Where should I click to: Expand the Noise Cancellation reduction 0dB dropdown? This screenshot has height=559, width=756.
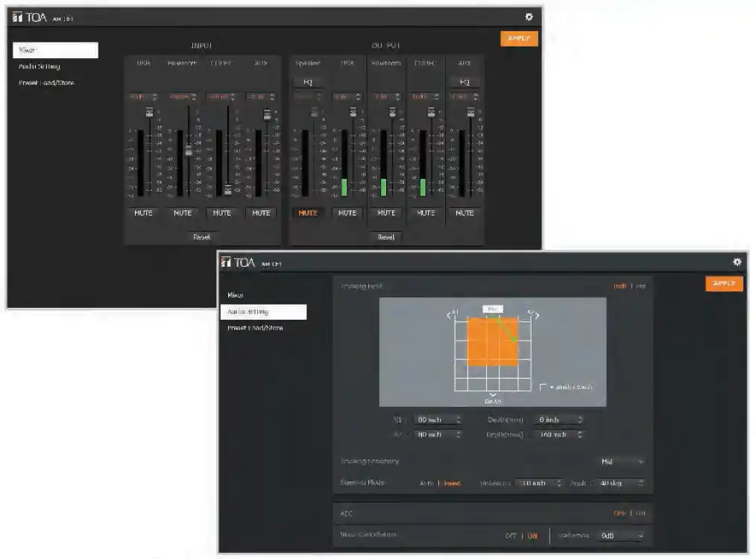(621, 535)
